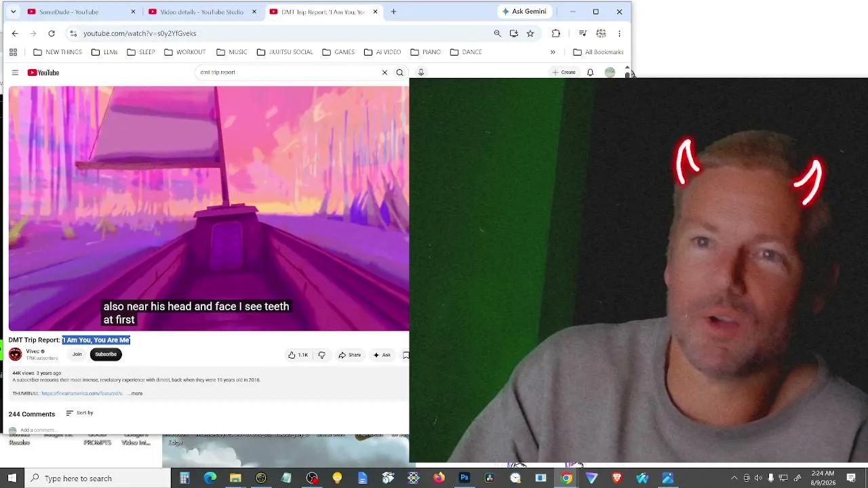The width and height of the screenshot is (868, 488).
Task: Like the video with thumbs-up button
Action: click(298, 354)
